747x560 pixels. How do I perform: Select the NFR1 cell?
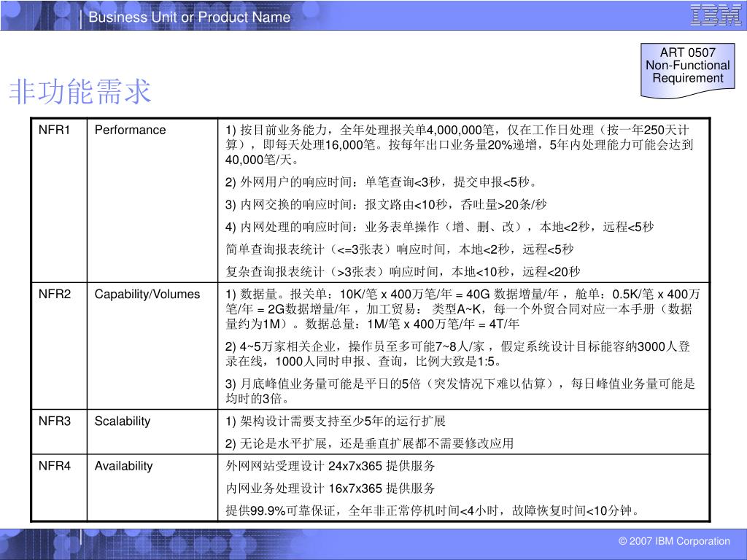(x=59, y=200)
